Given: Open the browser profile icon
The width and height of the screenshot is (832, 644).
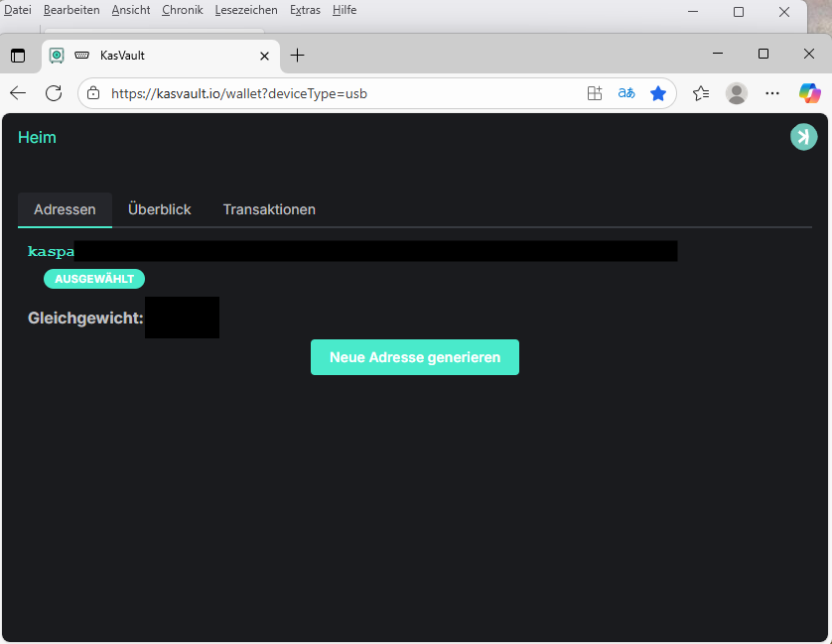Looking at the screenshot, I should [x=737, y=93].
